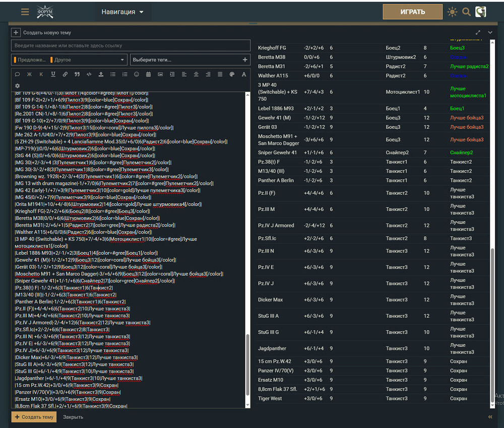The height and width of the screenshot is (428, 504).
Task: Open the text color palette
Action: [x=232, y=75]
